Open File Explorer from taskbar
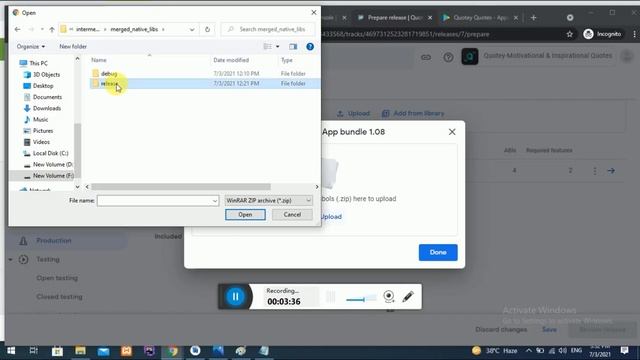The image size is (640, 360). click(x=80, y=351)
